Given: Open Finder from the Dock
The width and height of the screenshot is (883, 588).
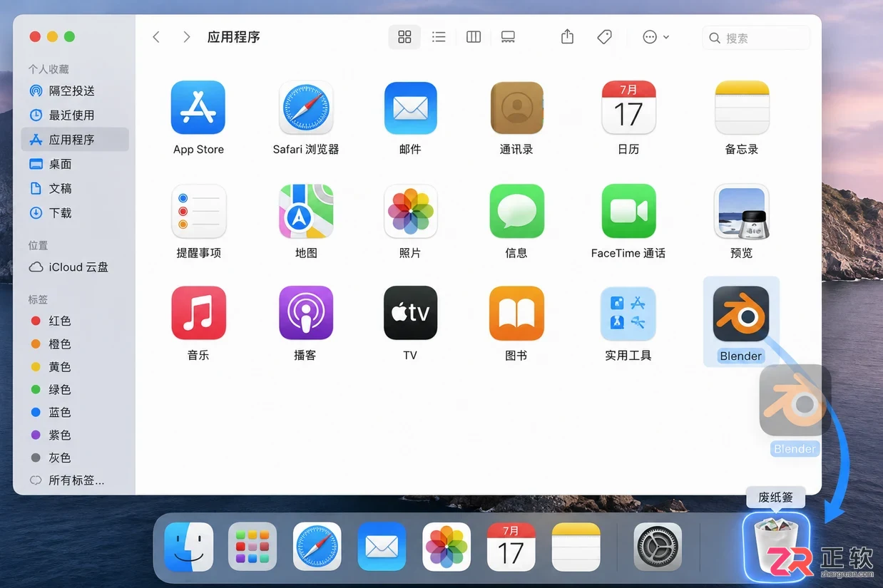Looking at the screenshot, I should pos(189,547).
